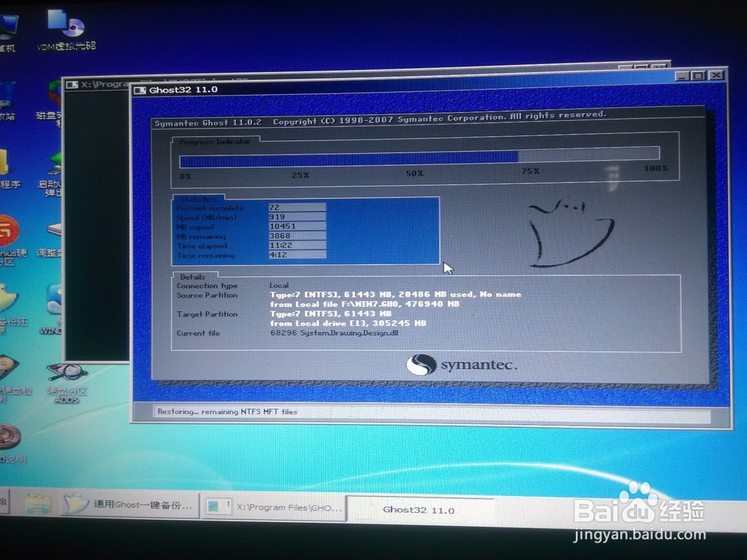Click the MB copied value 10451
This screenshot has width=747, height=560.
tap(297, 226)
